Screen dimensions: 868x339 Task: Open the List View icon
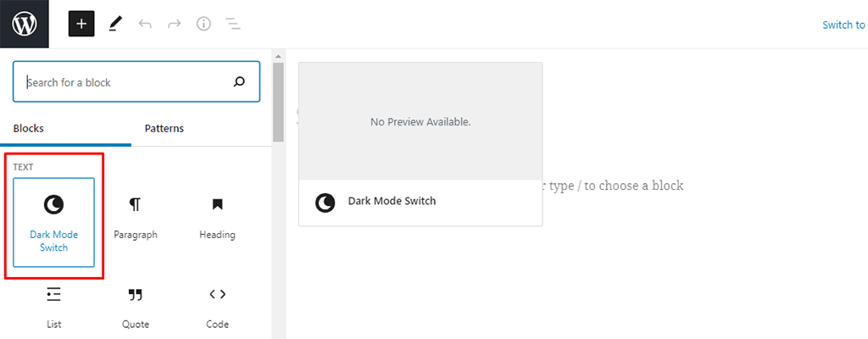[x=233, y=24]
